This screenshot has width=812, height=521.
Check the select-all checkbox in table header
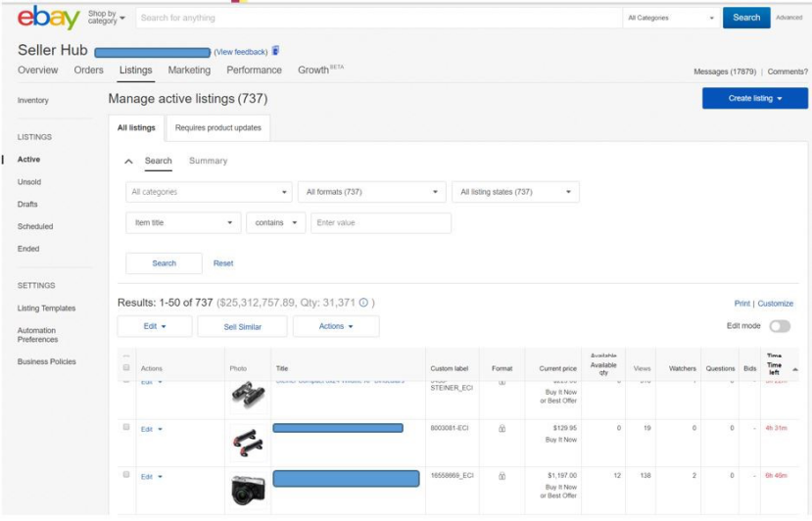pyautogui.click(x=125, y=368)
